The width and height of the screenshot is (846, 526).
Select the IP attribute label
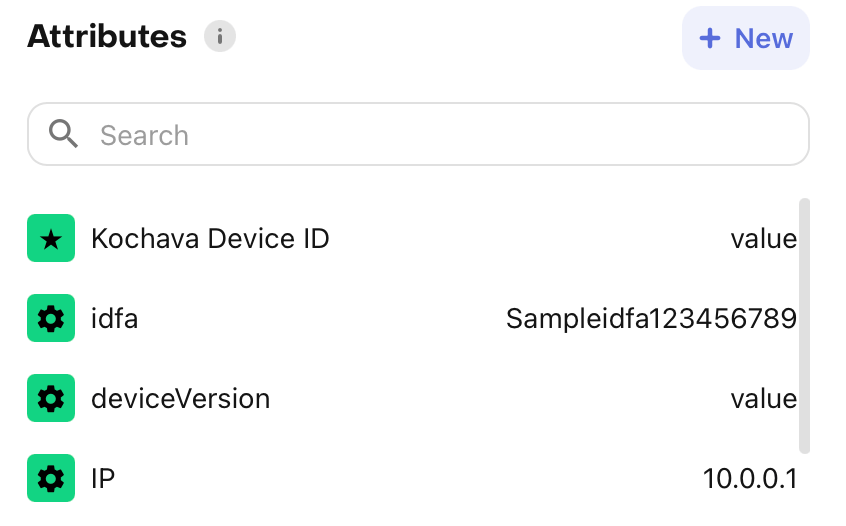point(103,479)
